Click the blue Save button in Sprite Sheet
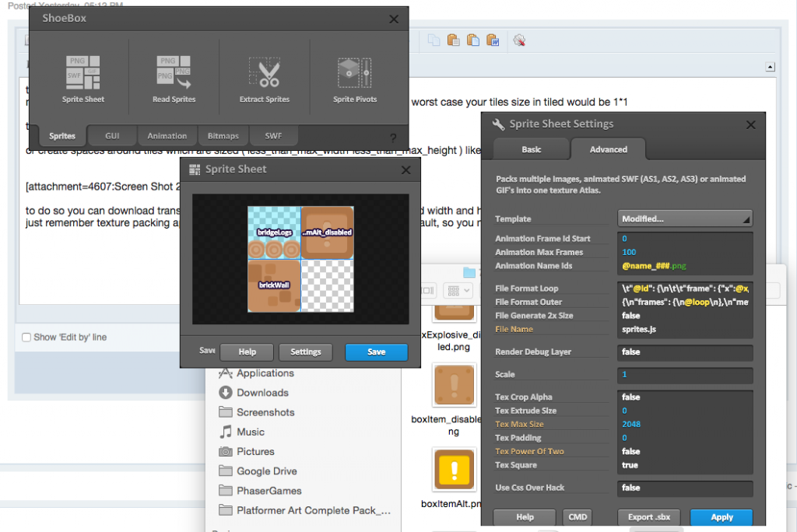 tap(376, 352)
